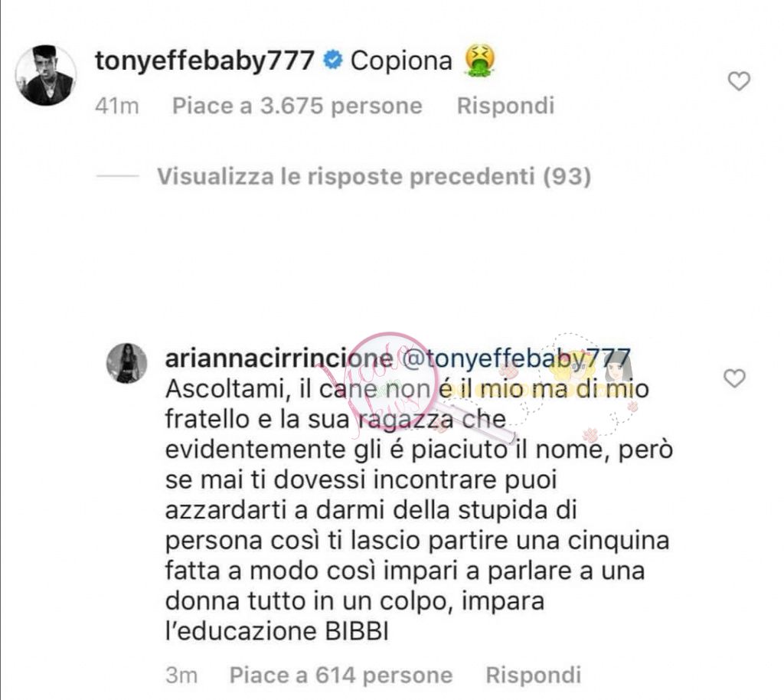Open the ariannacirrincione username link
The height and width of the screenshot is (700, 784).
tap(279, 358)
